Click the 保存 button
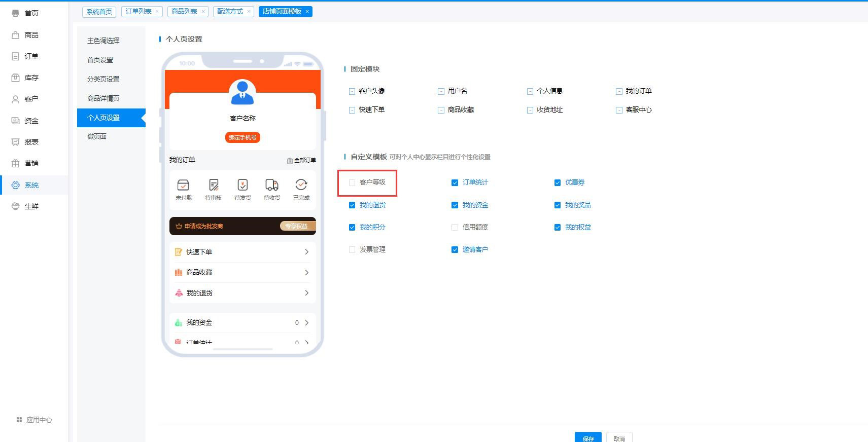The height and width of the screenshot is (442, 868). click(x=588, y=438)
